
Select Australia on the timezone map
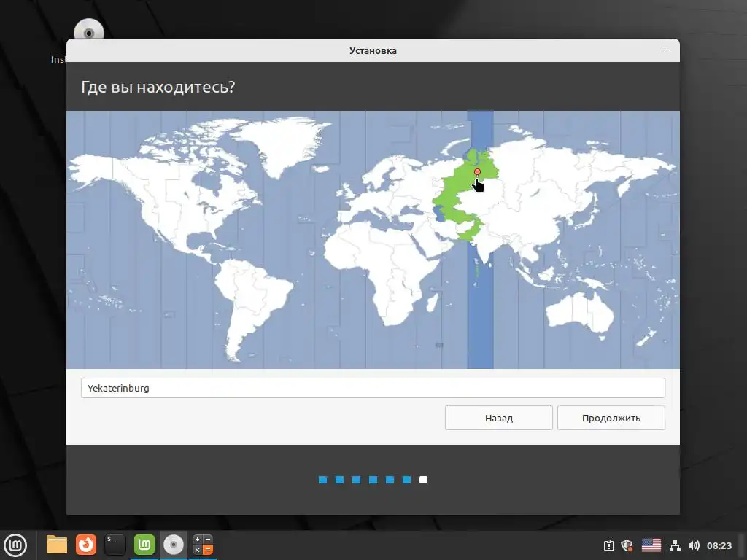580,312
